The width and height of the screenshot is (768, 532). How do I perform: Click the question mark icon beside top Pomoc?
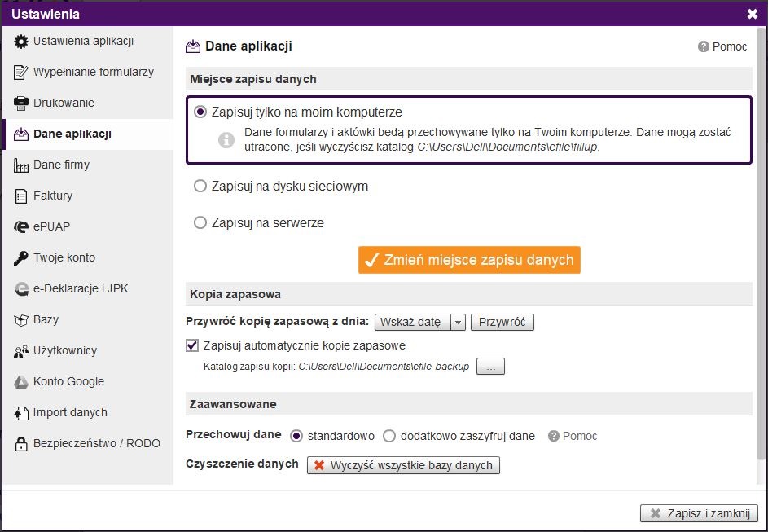coord(704,46)
